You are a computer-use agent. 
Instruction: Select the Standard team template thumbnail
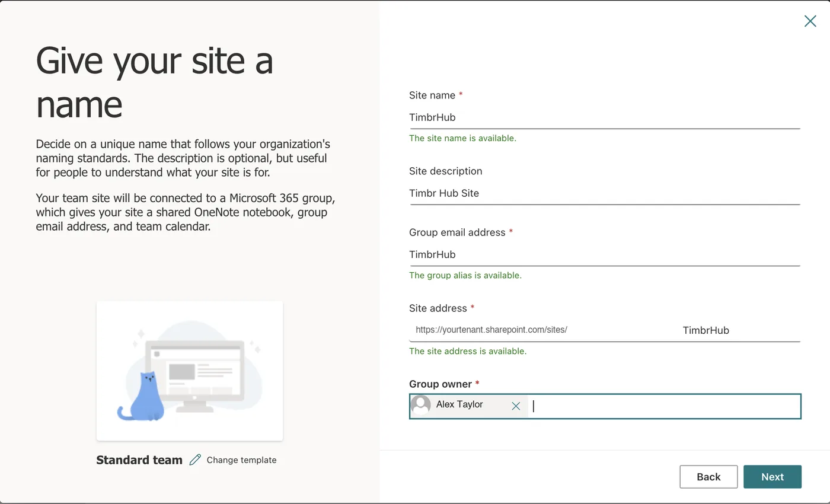coord(190,371)
